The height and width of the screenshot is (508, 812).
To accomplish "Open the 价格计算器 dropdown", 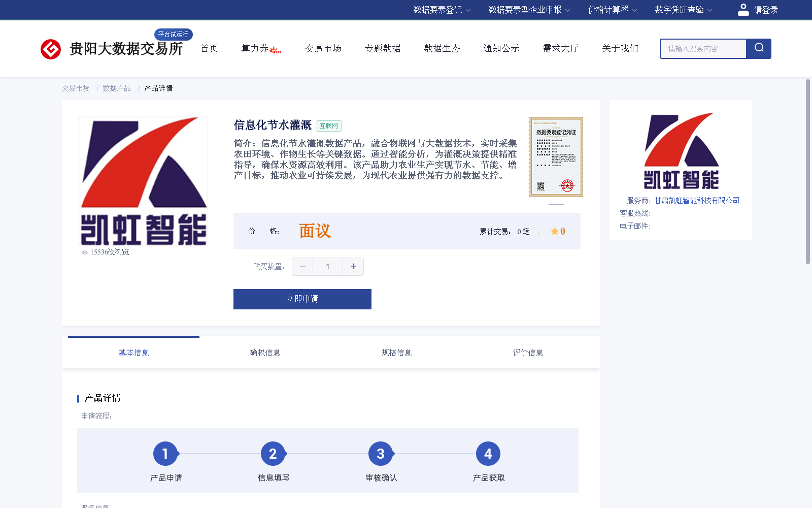I will click(x=612, y=10).
